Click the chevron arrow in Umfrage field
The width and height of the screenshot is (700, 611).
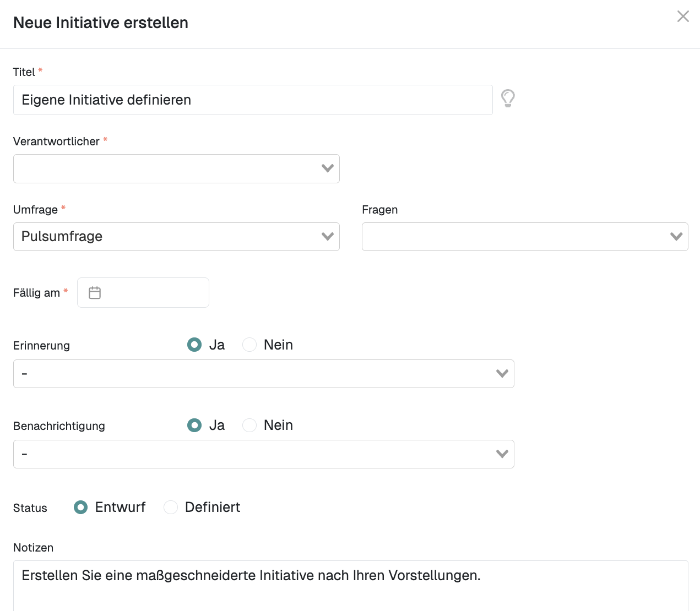pos(328,237)
